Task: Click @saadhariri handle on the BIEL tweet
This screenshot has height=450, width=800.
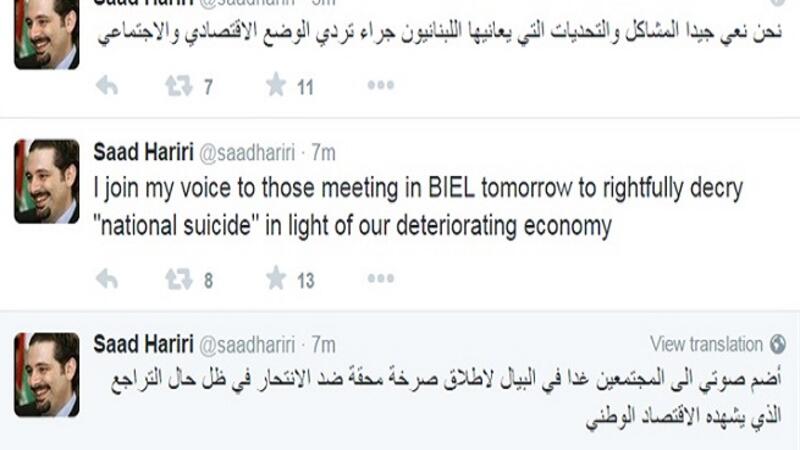Action: 245,154
